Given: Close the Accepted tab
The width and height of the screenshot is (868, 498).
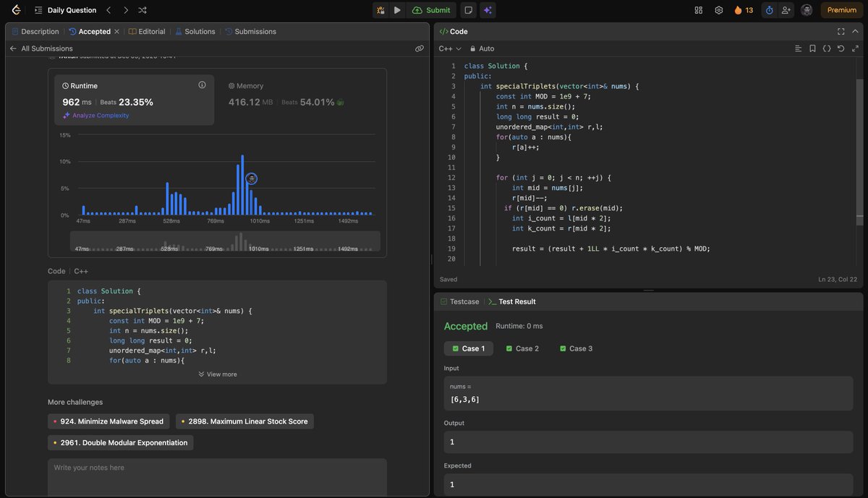Looking at the screenshot, I should point(116,32).
